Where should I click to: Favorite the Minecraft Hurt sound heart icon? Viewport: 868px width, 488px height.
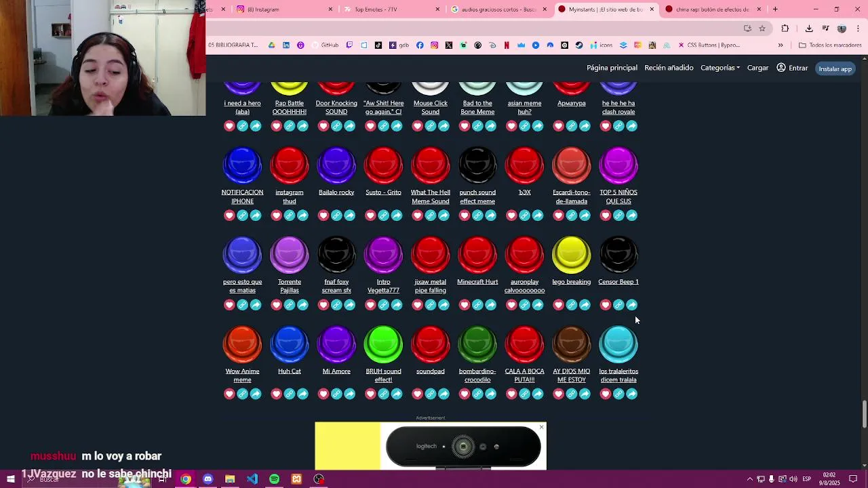point(465,305)
